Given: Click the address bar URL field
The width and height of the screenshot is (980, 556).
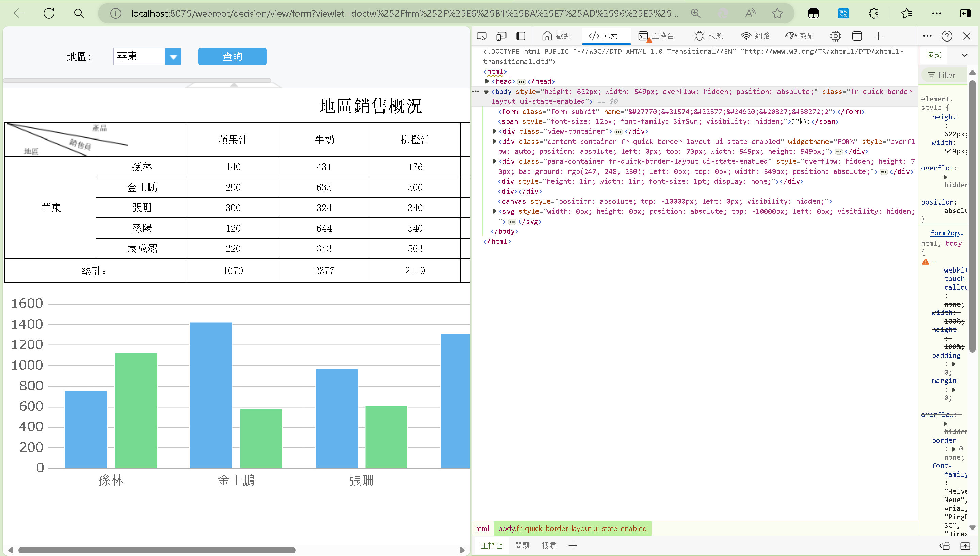Looking at the screenshot, I should 405,13.
